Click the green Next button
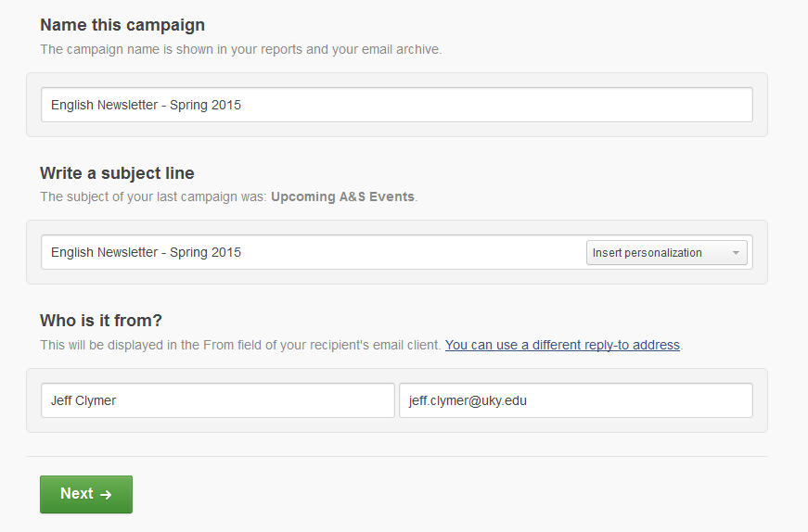 [x=86, y=494]
